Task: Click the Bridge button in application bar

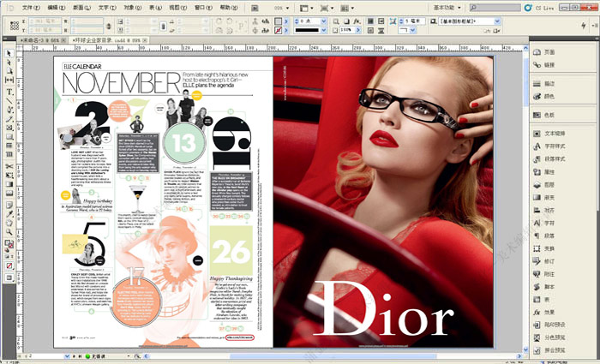Action: pyautogui.click(x=255, y=8)
